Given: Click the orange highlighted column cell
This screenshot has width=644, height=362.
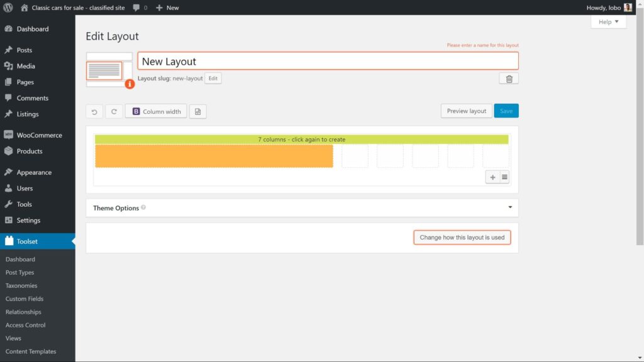Looking at the screenshot, I should click(214, 156).
